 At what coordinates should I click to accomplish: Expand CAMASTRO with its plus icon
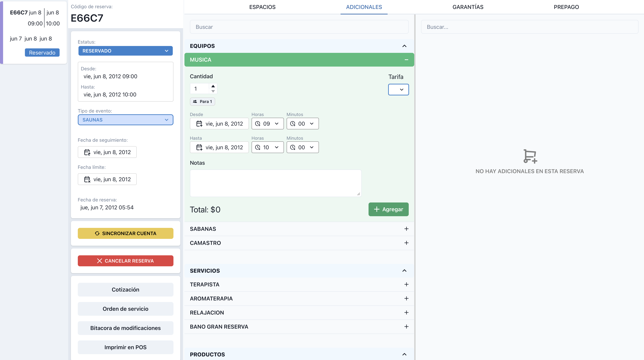click(406, 243)
